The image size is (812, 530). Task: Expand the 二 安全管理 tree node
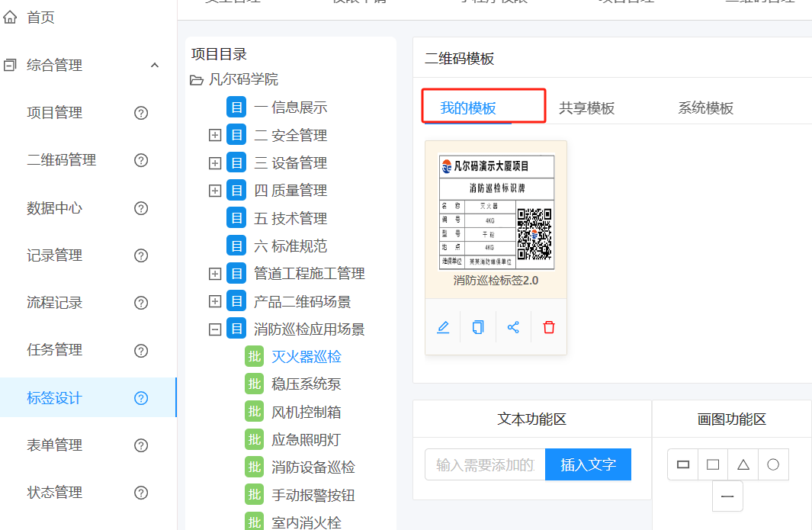(x=215, y=134)
